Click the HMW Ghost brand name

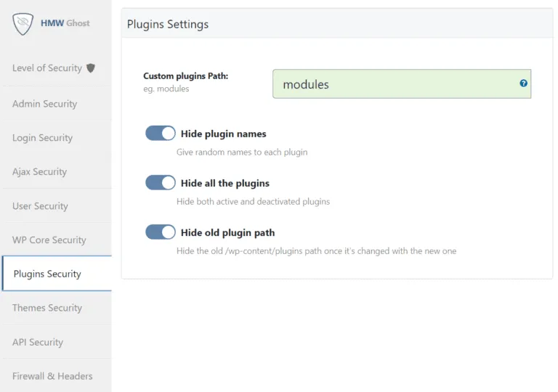click(65, 23)
